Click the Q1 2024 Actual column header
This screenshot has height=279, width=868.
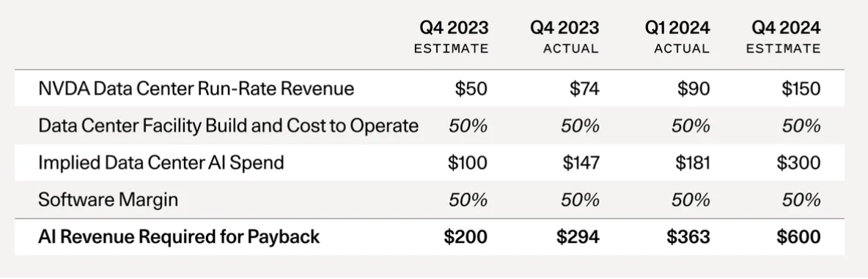click(x=677, y=37)
